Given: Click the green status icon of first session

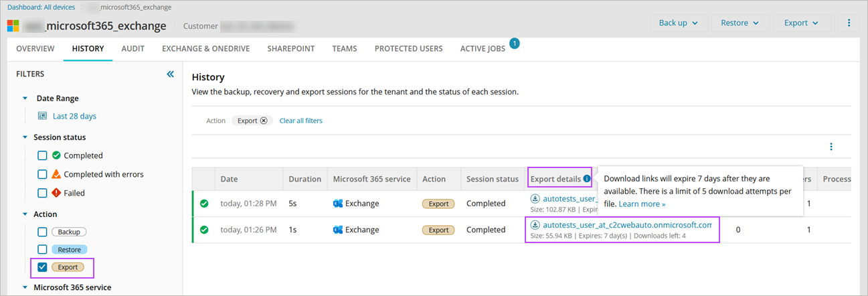Looking at the screenshot, I should coord(204,204).
